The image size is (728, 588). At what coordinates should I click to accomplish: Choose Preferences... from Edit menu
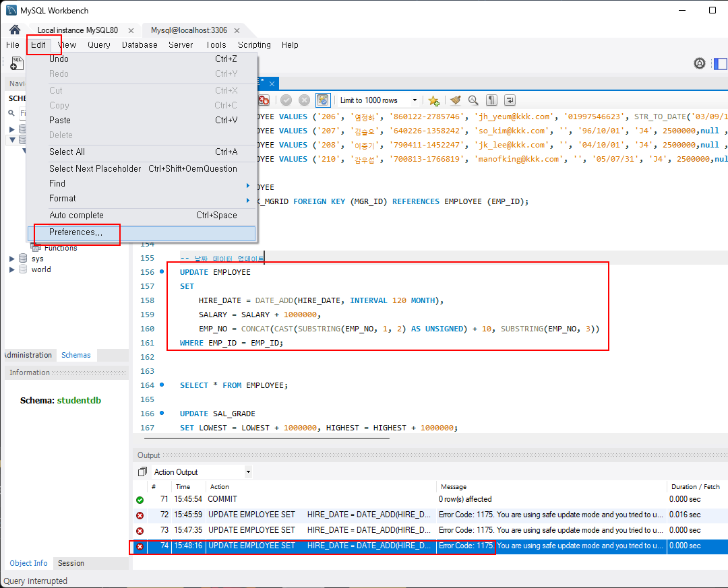coord(142,232)
